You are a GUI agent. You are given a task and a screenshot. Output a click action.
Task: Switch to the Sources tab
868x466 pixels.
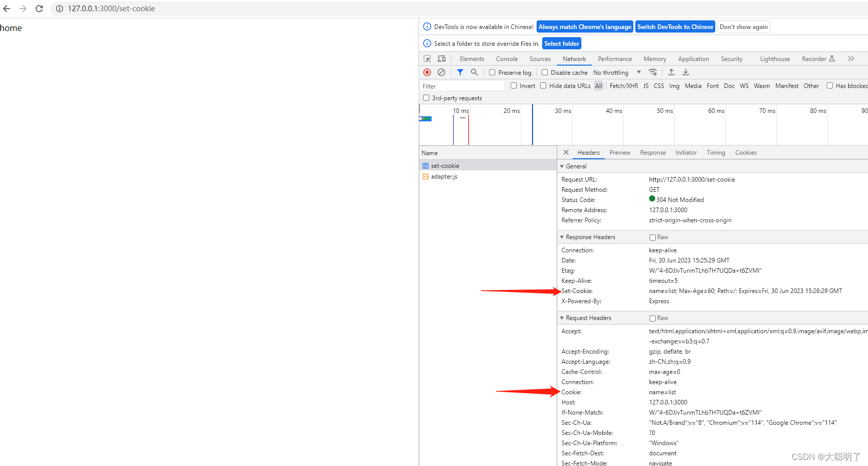point(540,59)
